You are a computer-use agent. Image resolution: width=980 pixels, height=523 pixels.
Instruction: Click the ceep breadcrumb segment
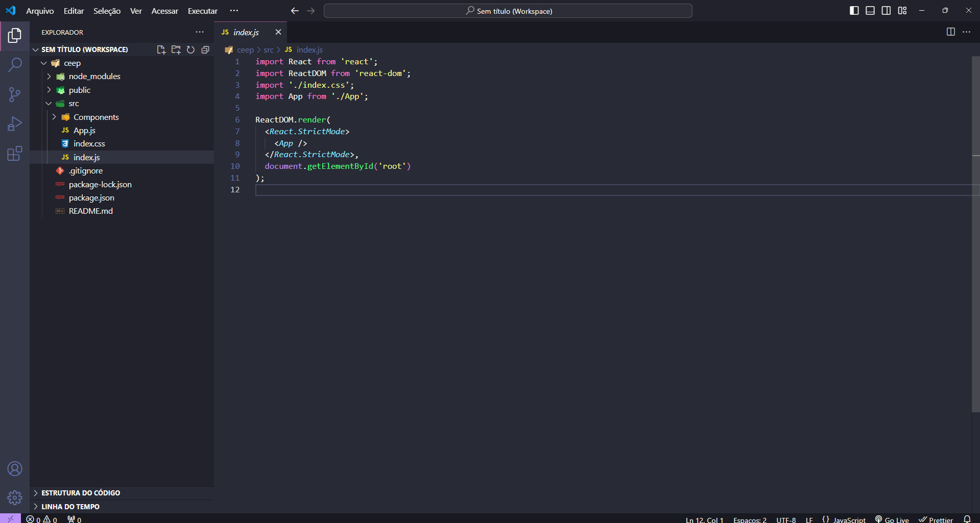pos(245,49)
